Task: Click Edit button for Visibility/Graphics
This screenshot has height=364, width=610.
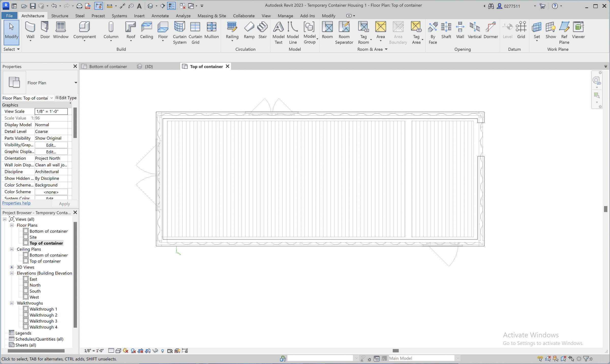Action: click(x=51, y=145)
